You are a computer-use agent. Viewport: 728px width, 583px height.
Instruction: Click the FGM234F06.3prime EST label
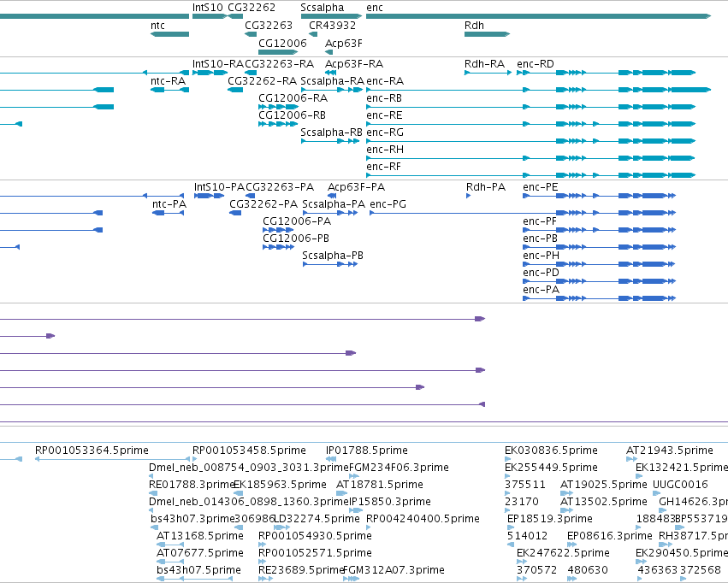pyautogui.click(x=399, y=468)
